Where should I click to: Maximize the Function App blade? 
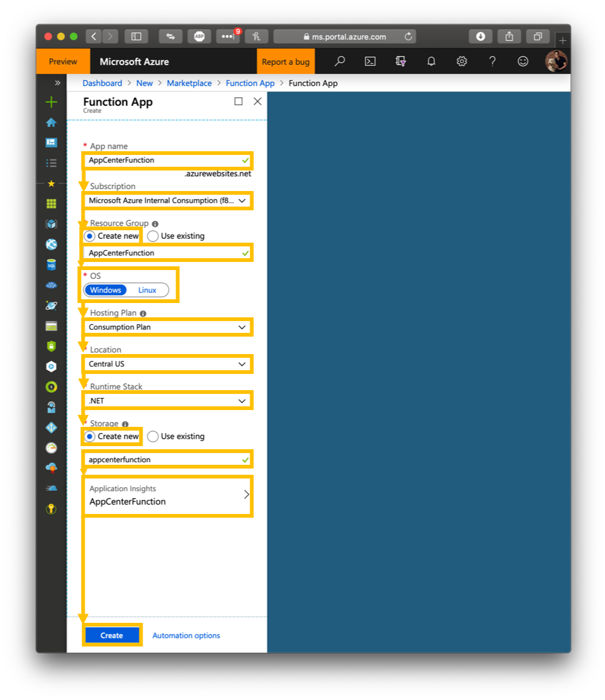click(238, 101)
